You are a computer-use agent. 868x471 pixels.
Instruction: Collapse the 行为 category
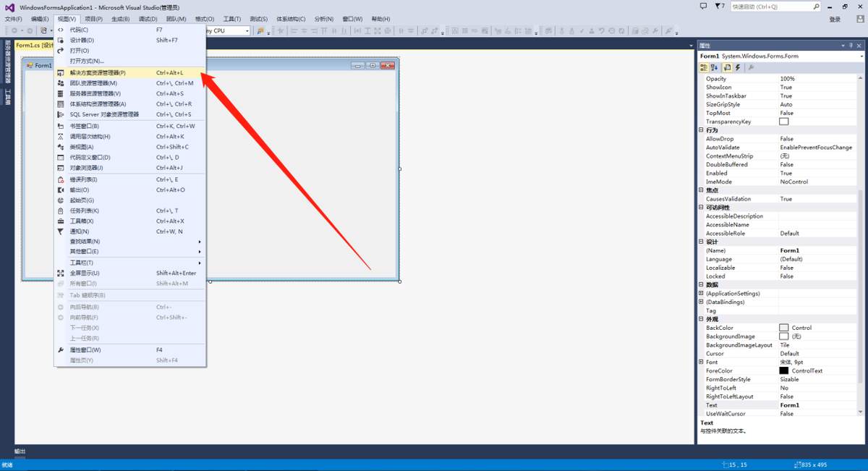(702, 130)
